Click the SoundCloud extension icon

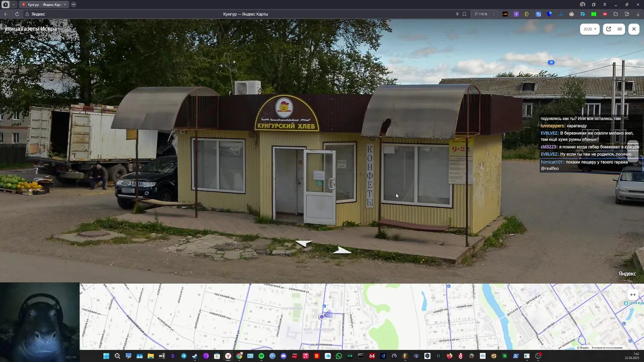click(505, 14)
